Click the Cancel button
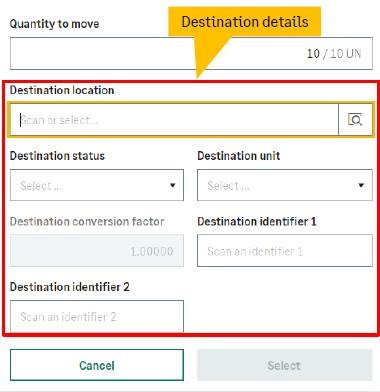 click(x=97, y=365)
